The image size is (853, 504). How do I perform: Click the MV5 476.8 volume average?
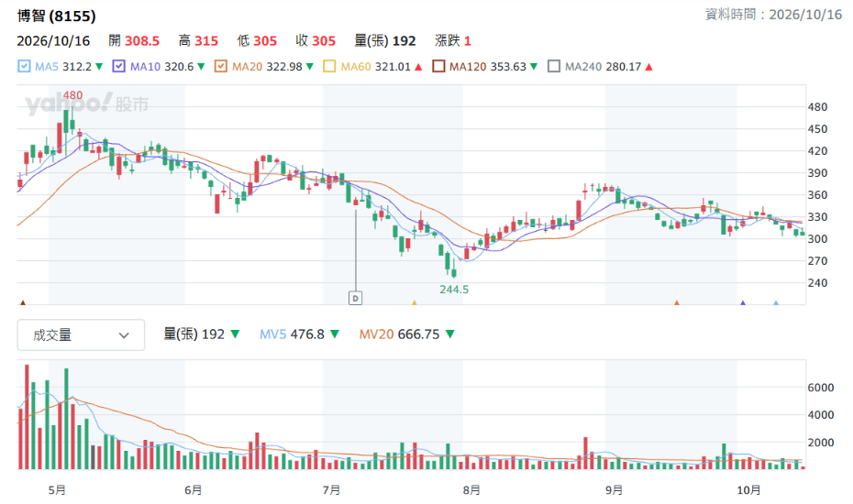pyautogui.click(x=293, y=334)
